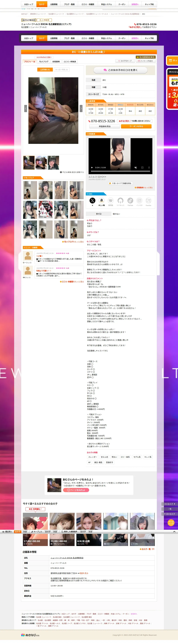Open 投稿動画をもっと見る link
178x644 pixels.
[x=144, y=188]
